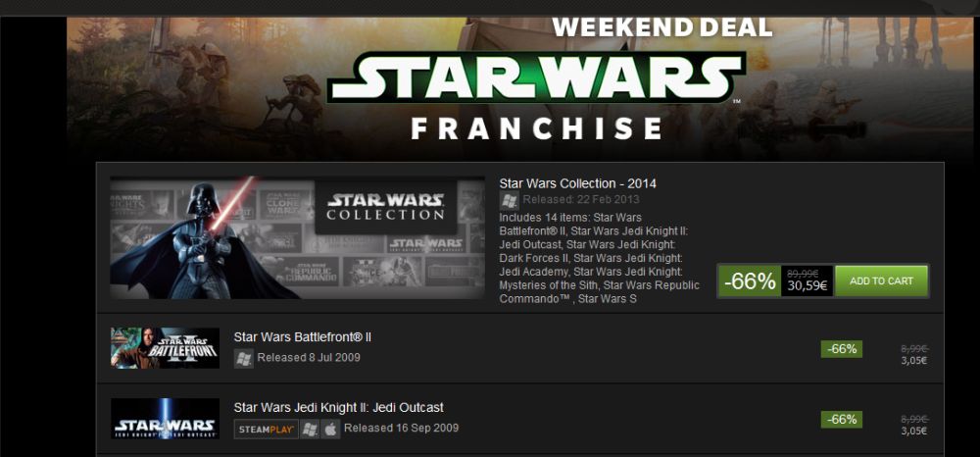980x457 pixels.
Task: Click the -66% discount on Battlefront II
Action: (841, 349)
